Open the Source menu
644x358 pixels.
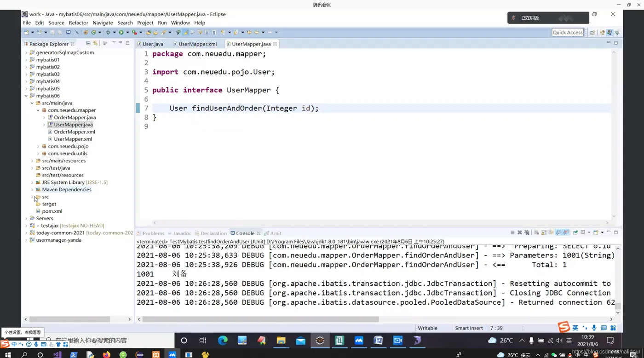(56, 23)
